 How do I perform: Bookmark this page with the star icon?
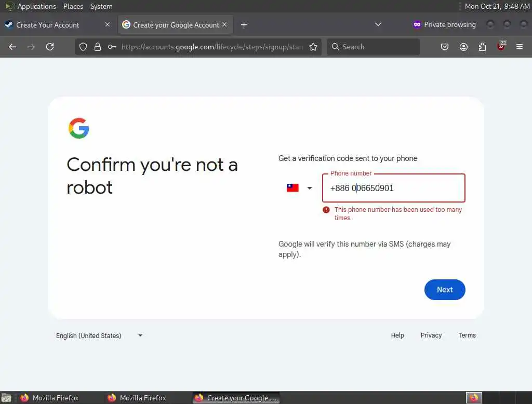[x=313, y=47]
